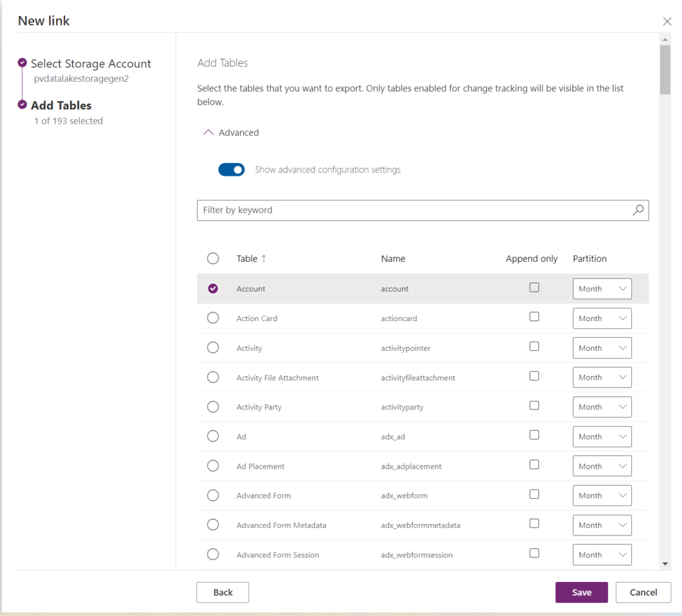The height and width of the screenshot is (616, 682).
Task: Open Partition dropdown for Account
Action: click(602, 289)
